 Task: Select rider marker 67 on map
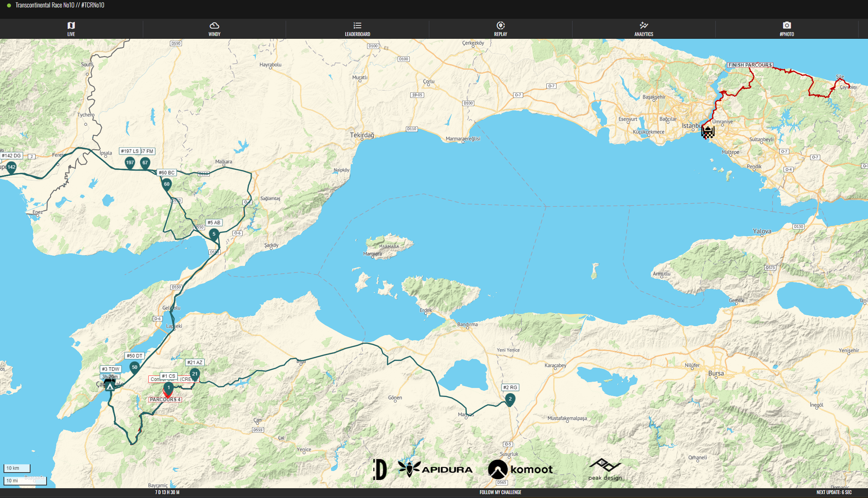coord(145,163)
